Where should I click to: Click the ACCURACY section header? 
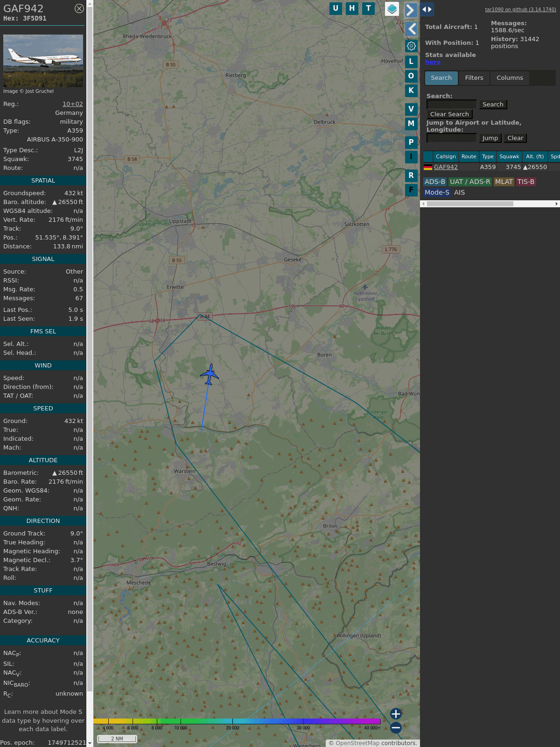click(43, 641)
